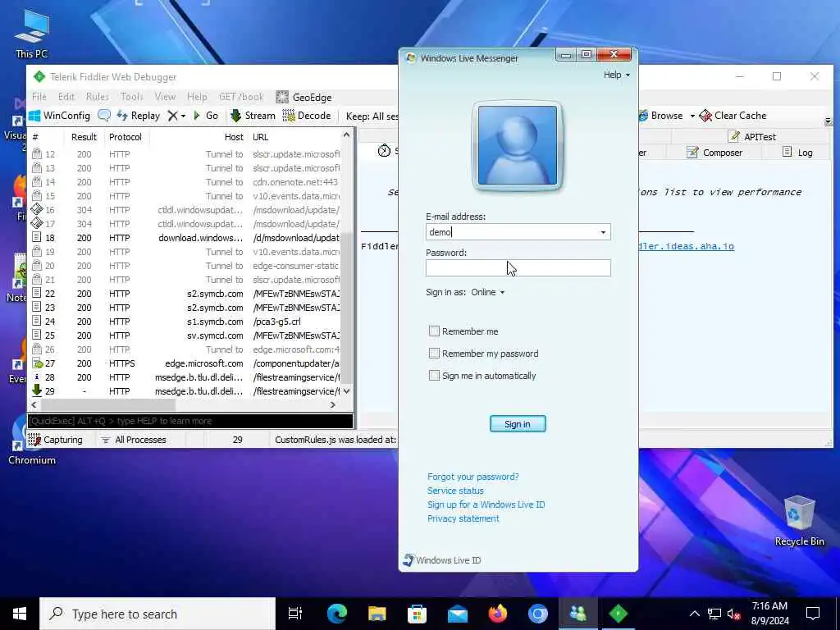Open the GeoEdge menu item

304,97
